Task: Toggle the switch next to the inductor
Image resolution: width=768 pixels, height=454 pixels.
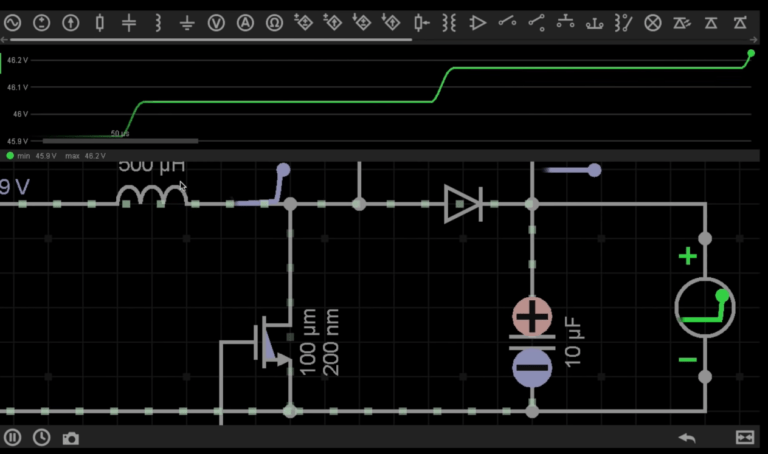Action: pyautogui.click(x=270, y=188)
